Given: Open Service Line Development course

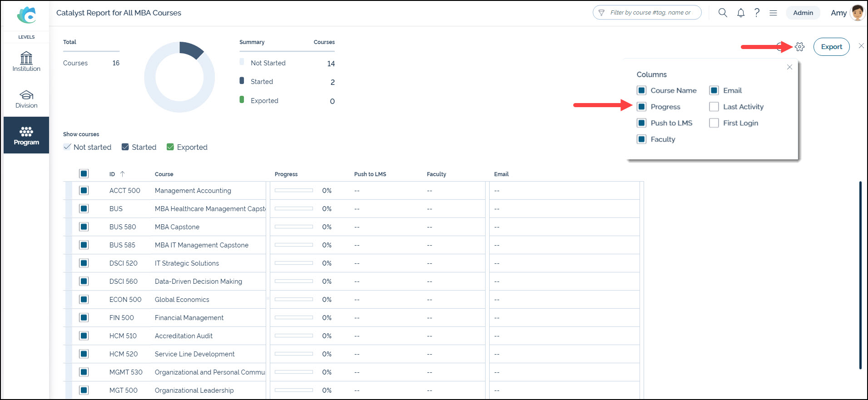Looking at the screenshot, I should pyautogui.click(x=194, y=354).
